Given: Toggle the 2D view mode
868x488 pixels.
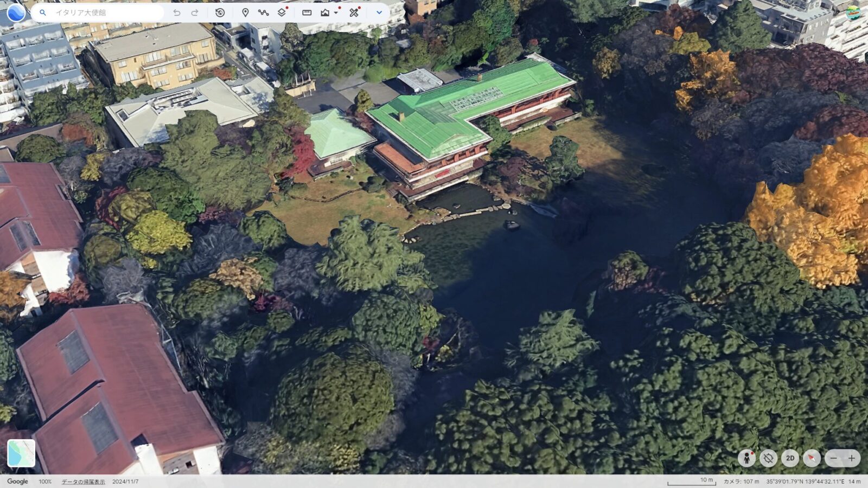Looking at the screenshot, I should point(790,458).
